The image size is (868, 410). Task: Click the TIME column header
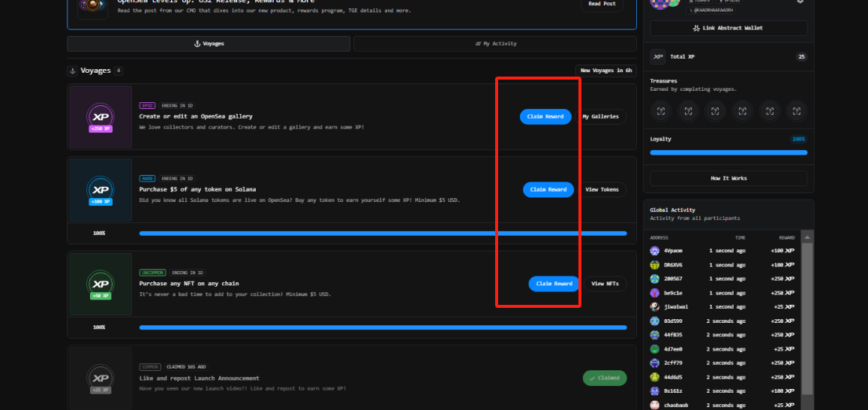(740, 238)
